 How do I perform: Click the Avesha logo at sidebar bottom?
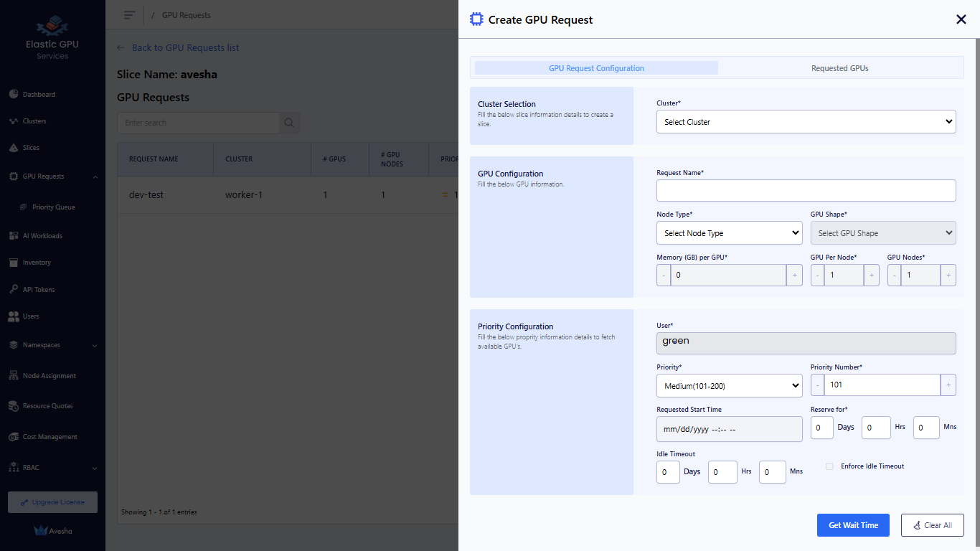pos(52,531)
